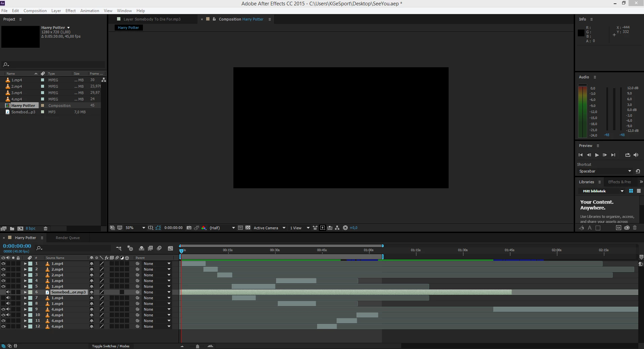Create a new composition from the Project panel footer
Screen dimensions: 644x349
pyautogui.click(x=20, y=228)
